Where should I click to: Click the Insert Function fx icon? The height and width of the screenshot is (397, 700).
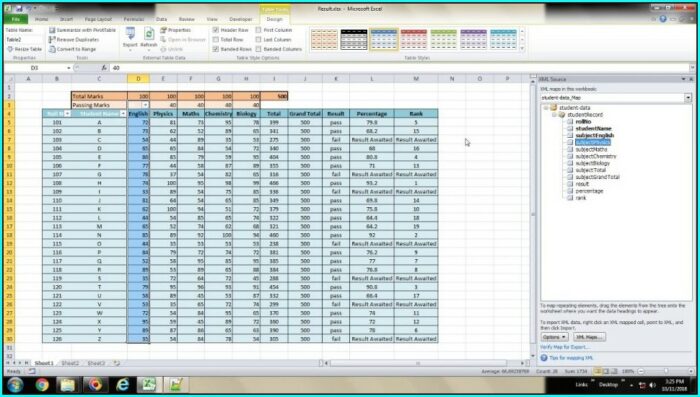(x=104, y=68)
